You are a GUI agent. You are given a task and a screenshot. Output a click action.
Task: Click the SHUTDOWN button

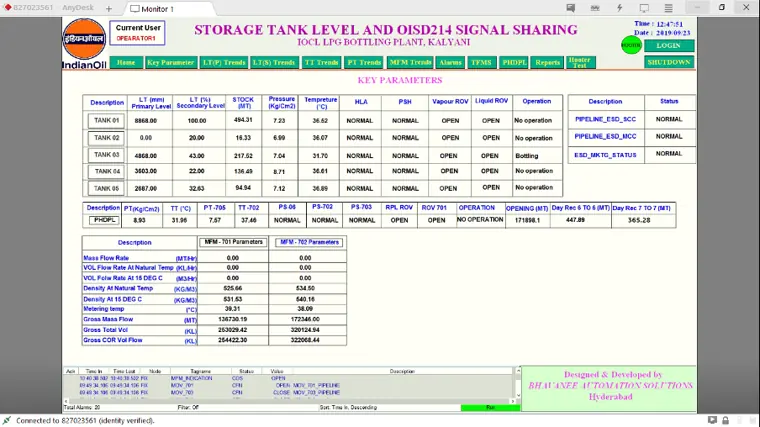click(x=669, y=62)
